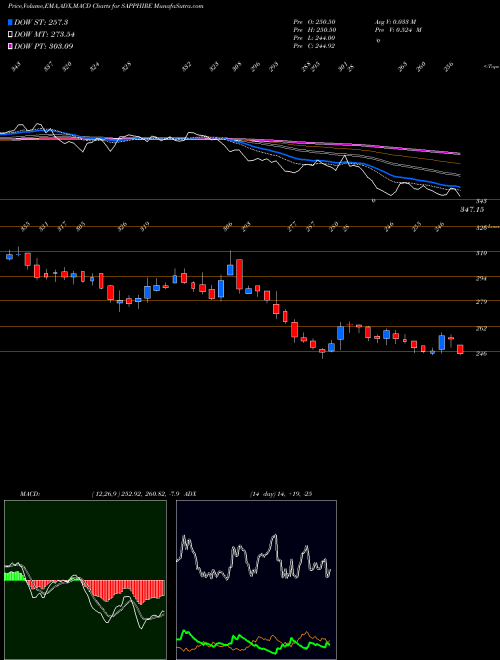The image size is (500, 660).
Task: Click the 310 price axis label
Action: 481,253
